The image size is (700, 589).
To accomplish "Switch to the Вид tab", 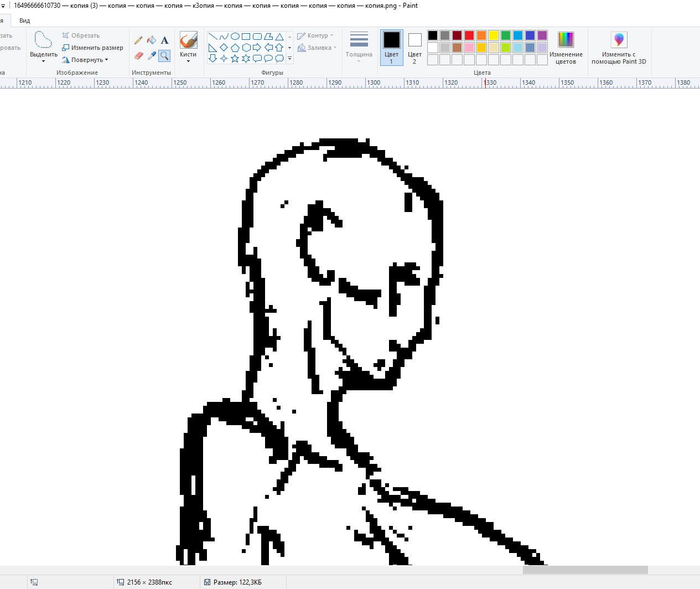I will click(24, 20).
